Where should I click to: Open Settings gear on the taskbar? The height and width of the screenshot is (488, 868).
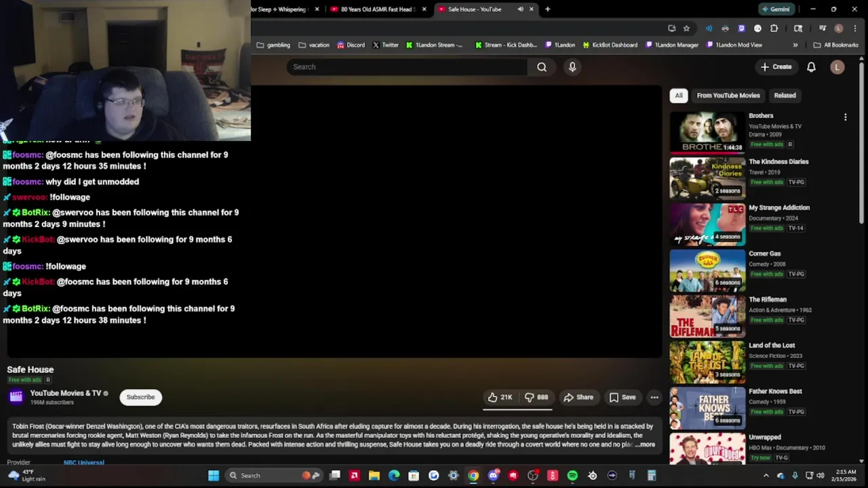tap(453, 475)
